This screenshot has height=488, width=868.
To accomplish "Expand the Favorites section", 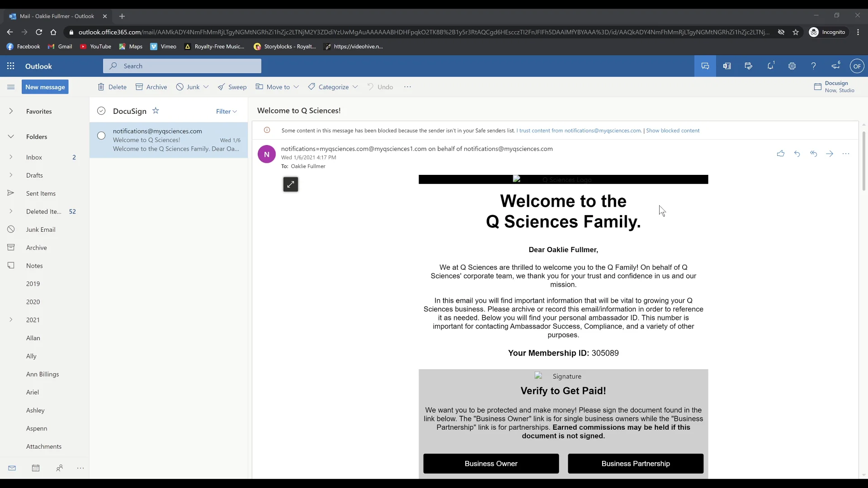I will pos(11,111).
